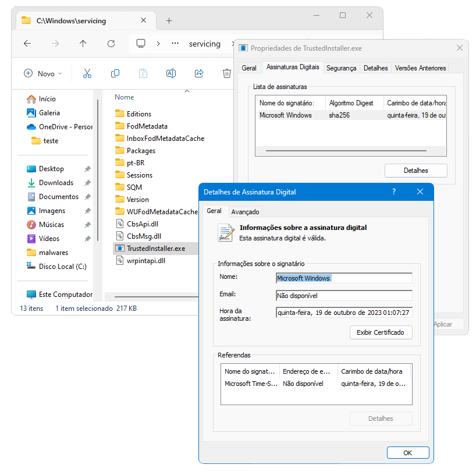Switch to the Geral tab in Propriedades window

click(x=249, y=68)
